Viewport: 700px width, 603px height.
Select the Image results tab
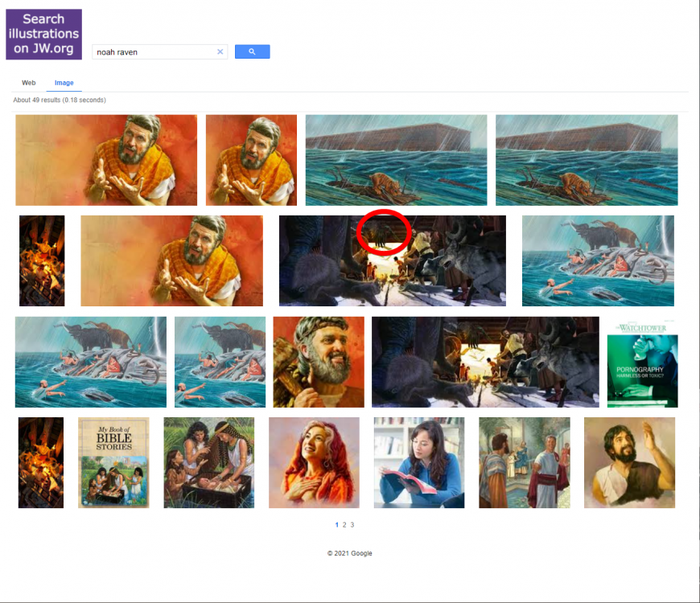pyautogui.click(x=64, y=82)
